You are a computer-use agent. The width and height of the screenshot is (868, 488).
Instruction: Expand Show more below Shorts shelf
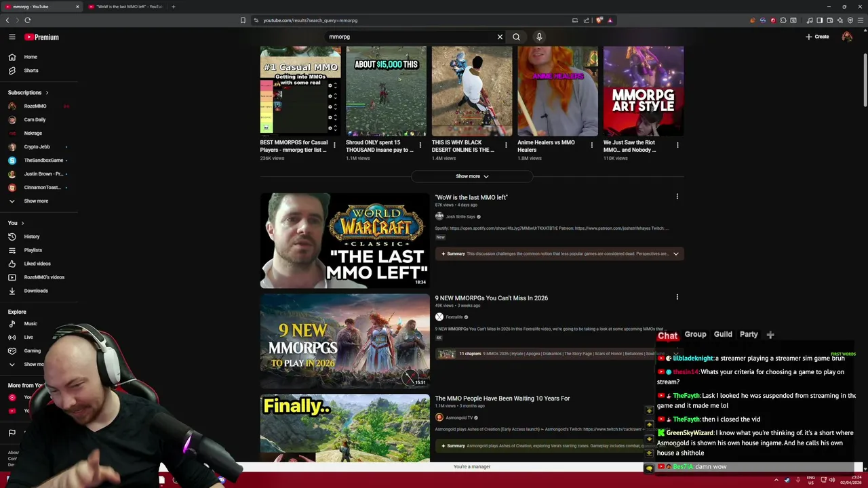click(472, 176)
